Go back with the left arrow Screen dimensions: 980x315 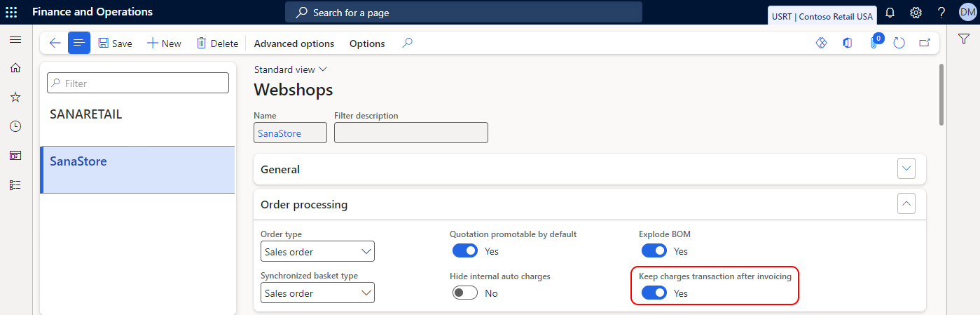click(55, 43)
